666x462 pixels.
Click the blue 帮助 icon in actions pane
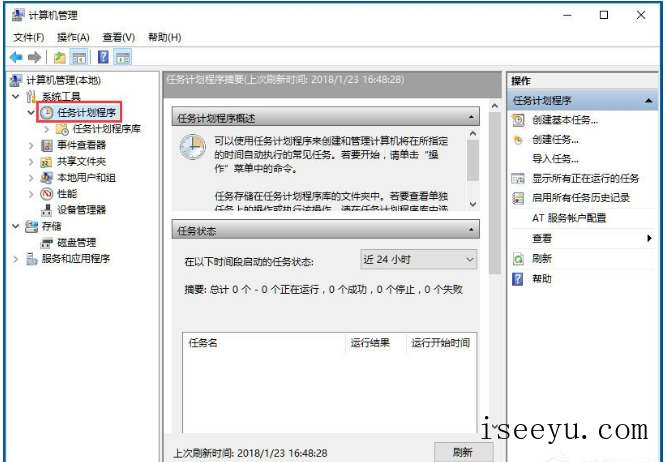tap(518, 279)
